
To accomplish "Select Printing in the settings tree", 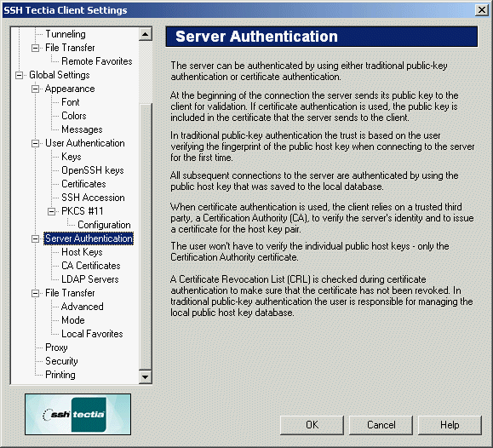I will [60, 375].
